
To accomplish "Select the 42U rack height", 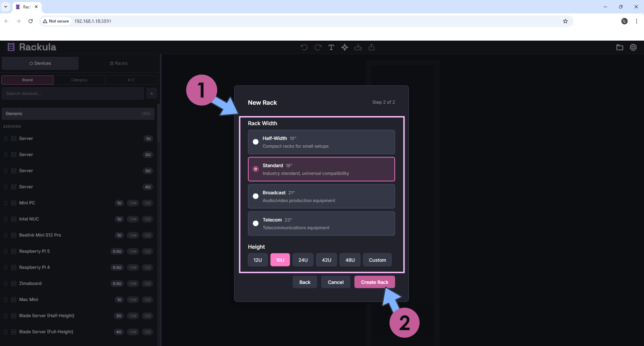I will coord(326,260).
